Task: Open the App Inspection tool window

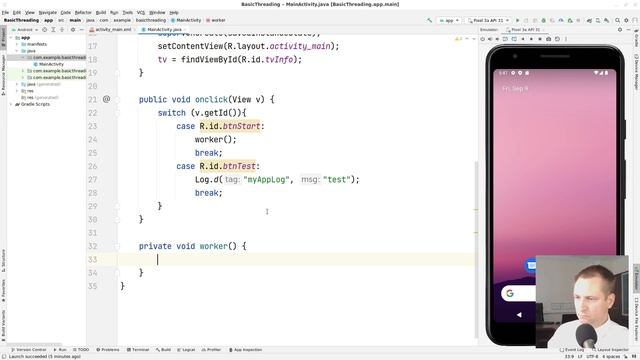Action: [x=246, y=350]
